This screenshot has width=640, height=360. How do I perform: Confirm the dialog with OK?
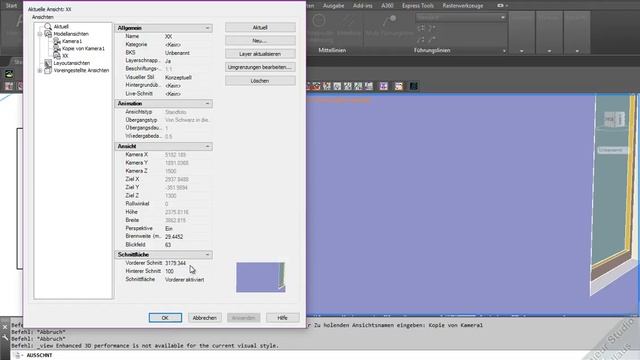click(165, 318)
